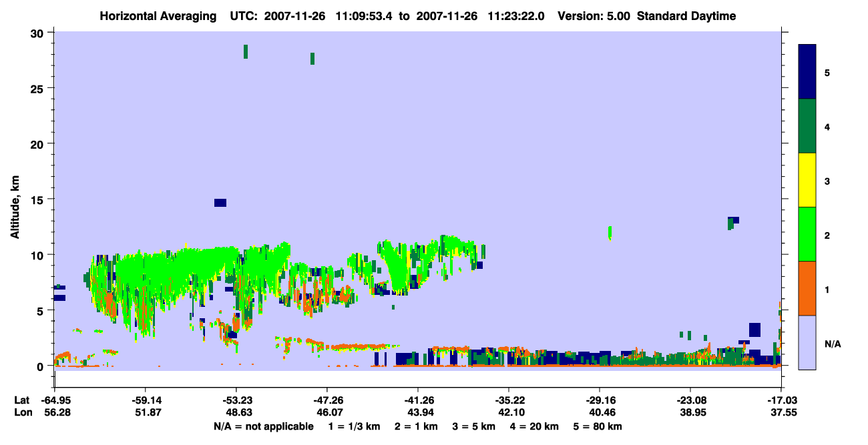Click the longitude value 48.63

(236, 413)
